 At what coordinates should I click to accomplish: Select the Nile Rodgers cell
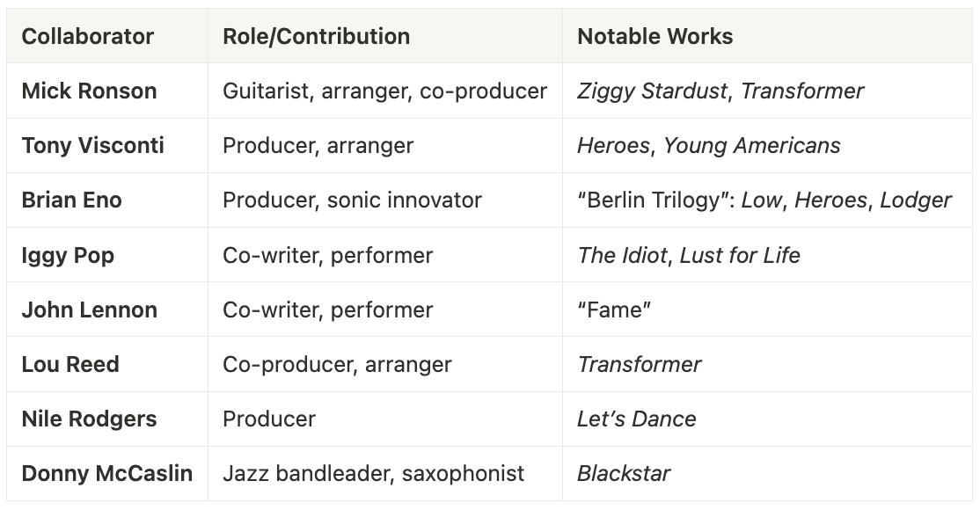(x=106, y=419)
